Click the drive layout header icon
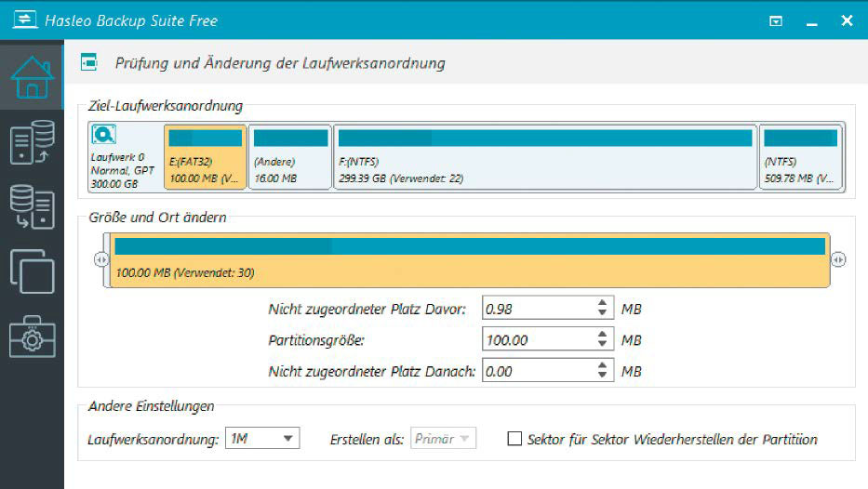 [x=89, y=62]
